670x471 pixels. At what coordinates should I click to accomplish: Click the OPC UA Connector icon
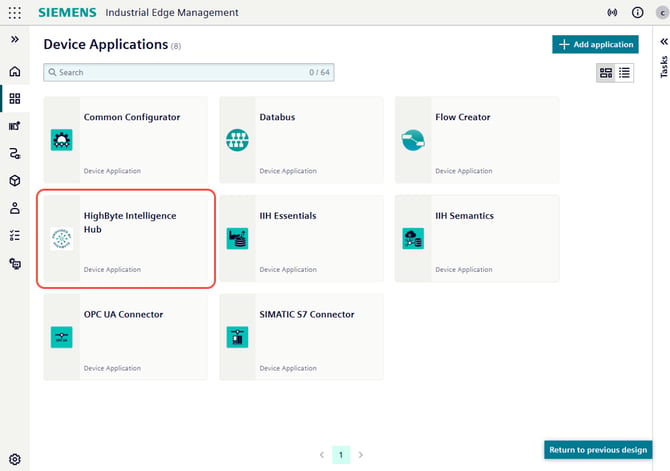(62, 337)
